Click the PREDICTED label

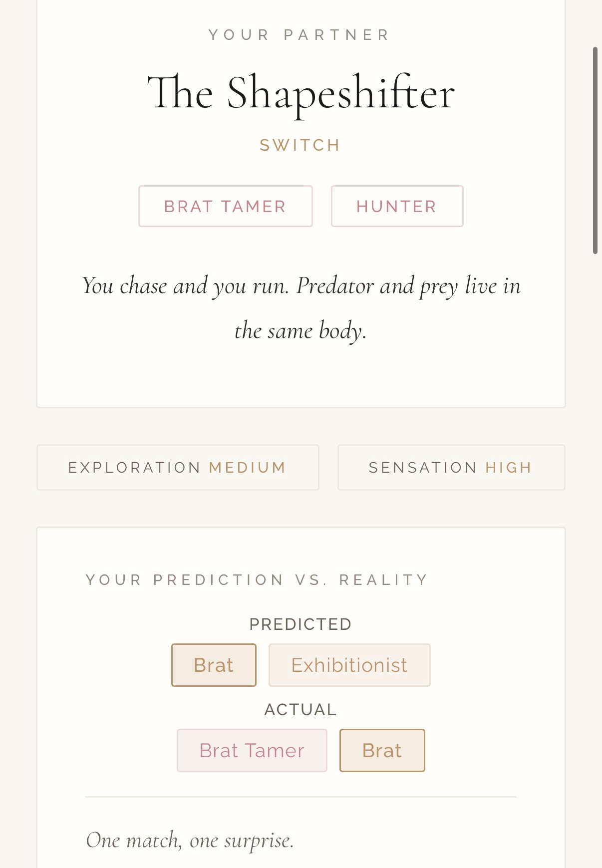(x=301, y=624)
